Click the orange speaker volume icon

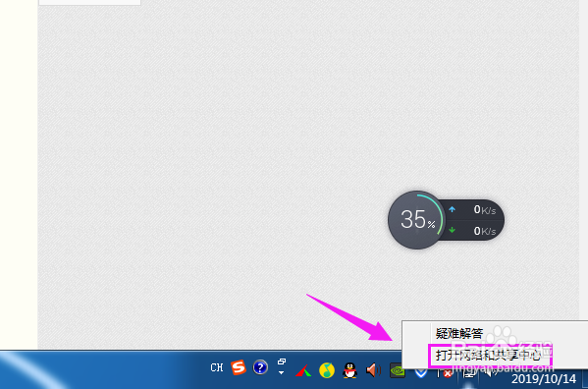point(373,370)
